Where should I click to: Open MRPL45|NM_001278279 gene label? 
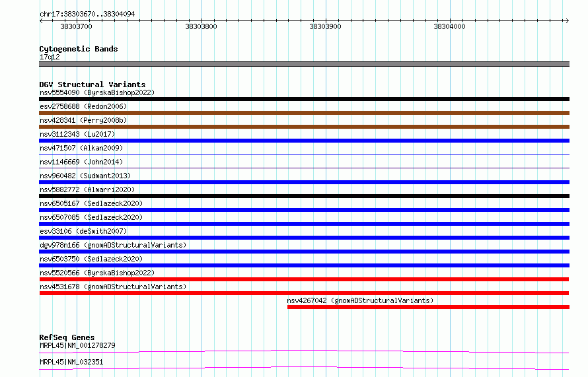click(77, 345)
